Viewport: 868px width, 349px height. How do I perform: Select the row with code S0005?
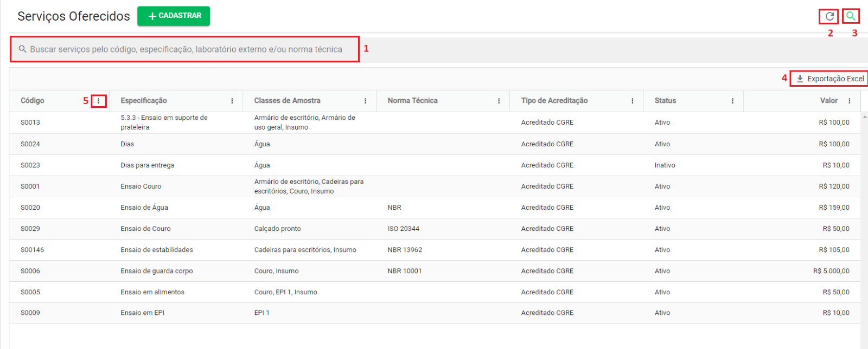point(435,292)
